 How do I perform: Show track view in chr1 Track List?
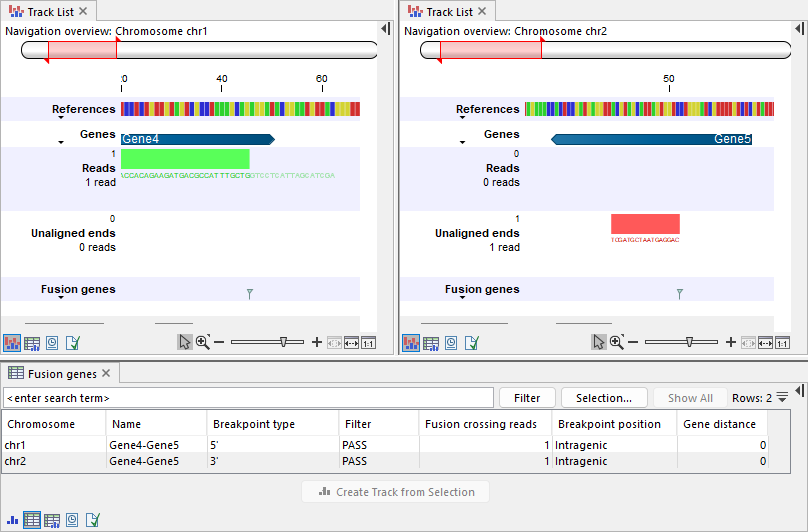[12, 343]
